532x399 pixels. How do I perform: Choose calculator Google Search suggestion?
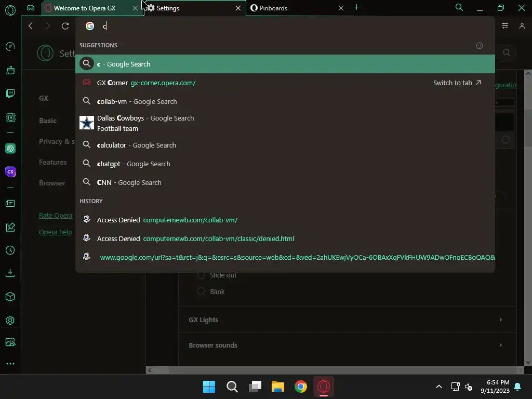click(285, 145)
